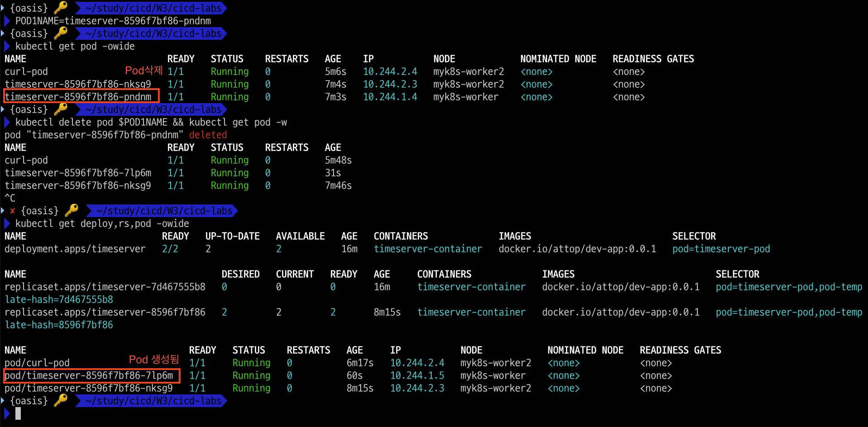Click the "CURRENT" column header
This screenshot has width=868, height=427.
295,274
